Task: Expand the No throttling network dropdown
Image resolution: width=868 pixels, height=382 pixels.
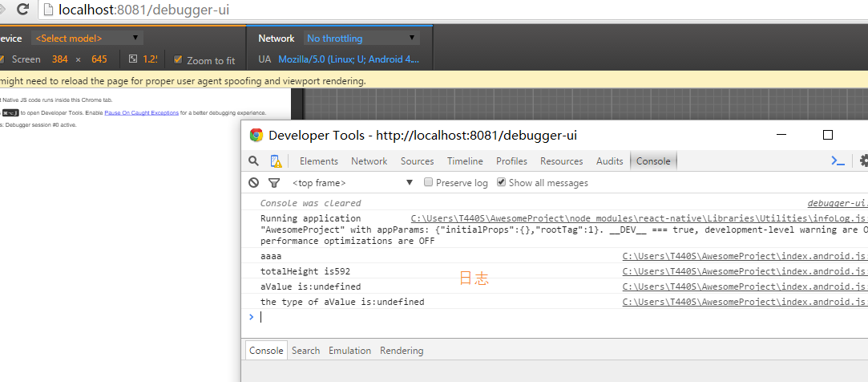Action: 361,38
